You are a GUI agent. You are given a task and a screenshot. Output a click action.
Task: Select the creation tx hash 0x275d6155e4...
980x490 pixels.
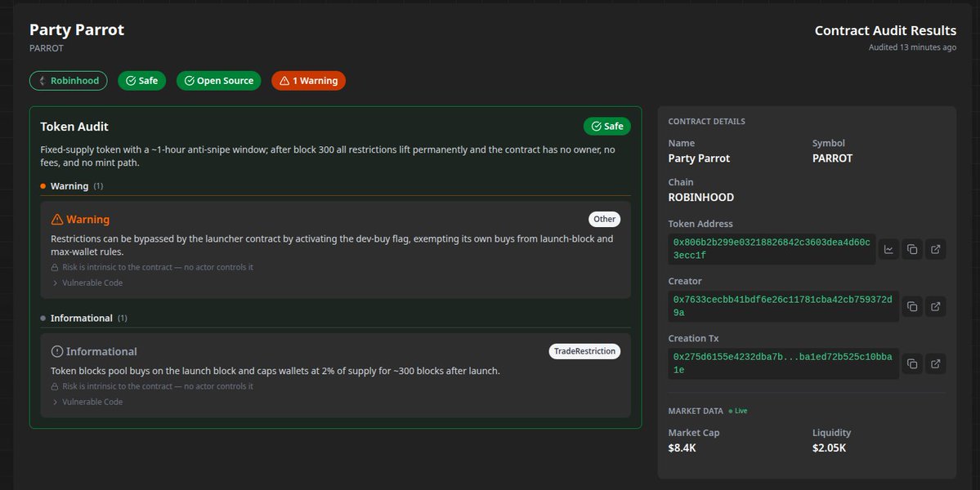pyautogui.click(x=783, y=363)
